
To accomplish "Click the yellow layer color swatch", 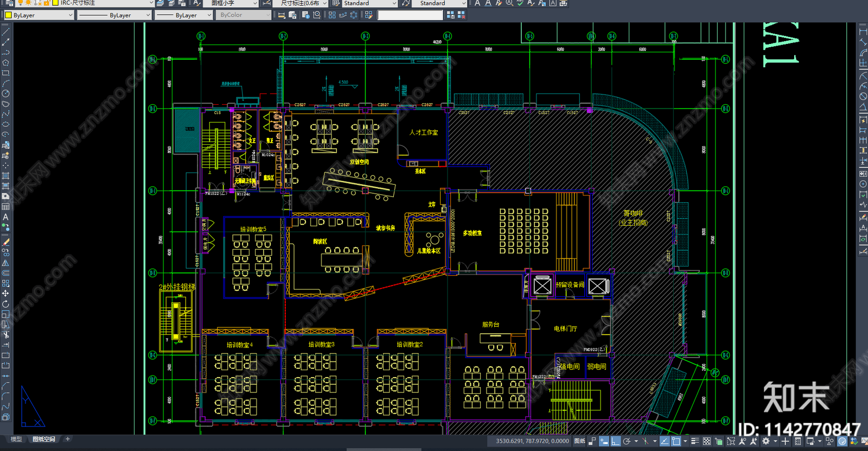I will tap(55, 3).
